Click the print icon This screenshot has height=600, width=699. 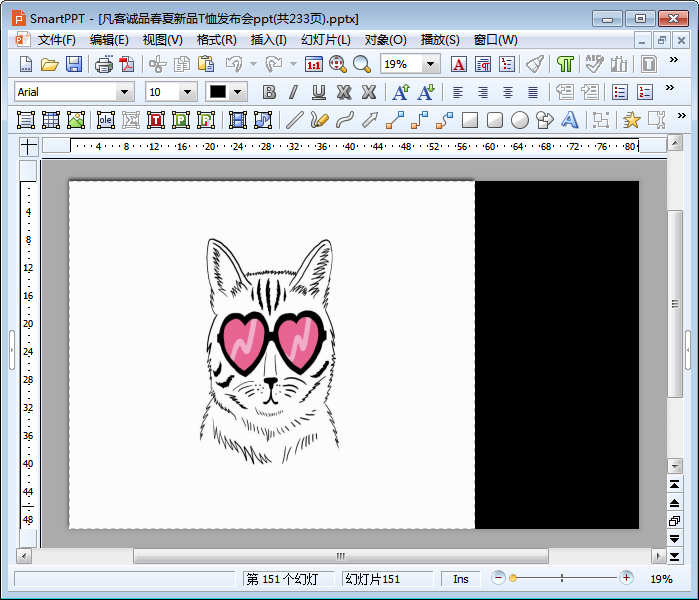(104, 64)
